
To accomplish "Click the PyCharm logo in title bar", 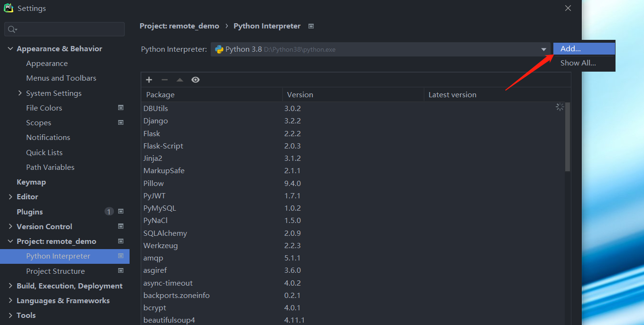I will click(9, 8).
